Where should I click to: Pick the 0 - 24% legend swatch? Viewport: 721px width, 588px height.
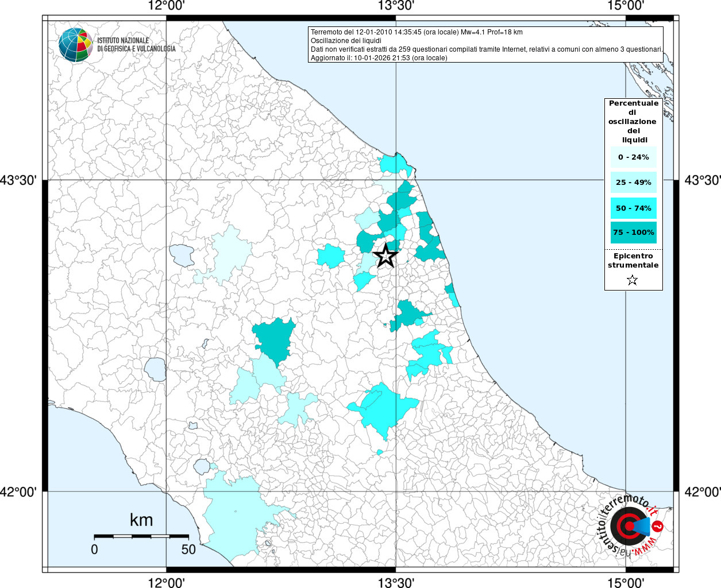[633, 157]
